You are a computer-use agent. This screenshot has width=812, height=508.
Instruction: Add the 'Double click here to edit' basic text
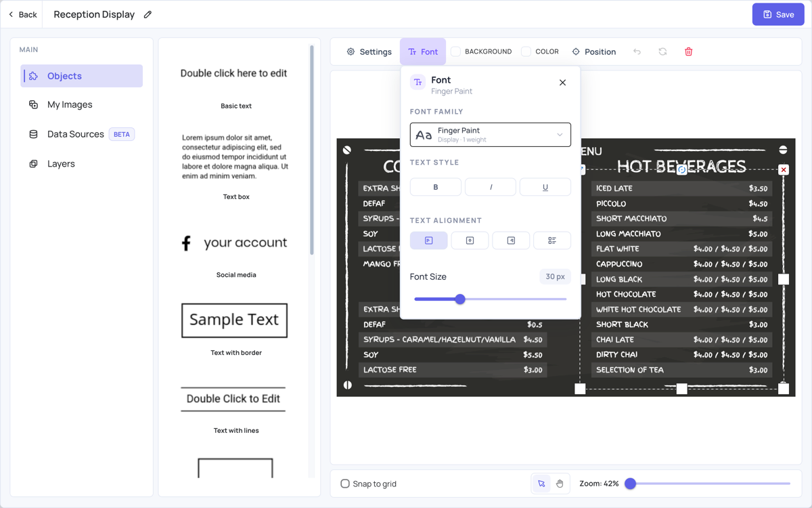[x=234, y=73]
